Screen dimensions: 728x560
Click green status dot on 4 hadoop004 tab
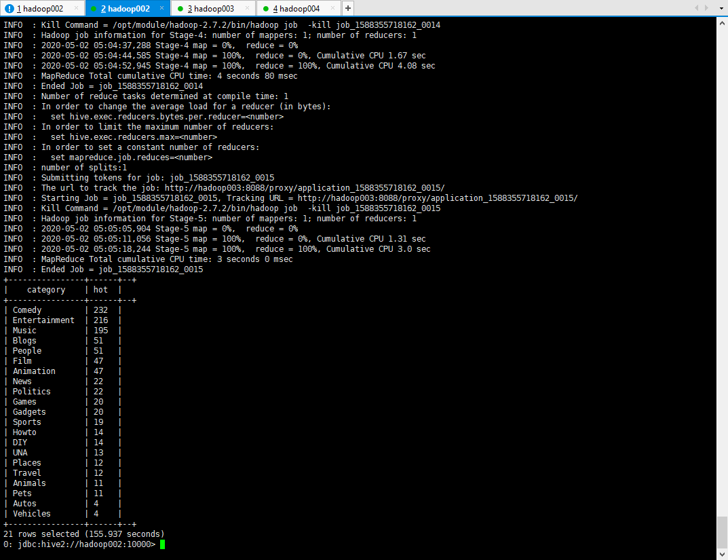(x=265, y=9)
